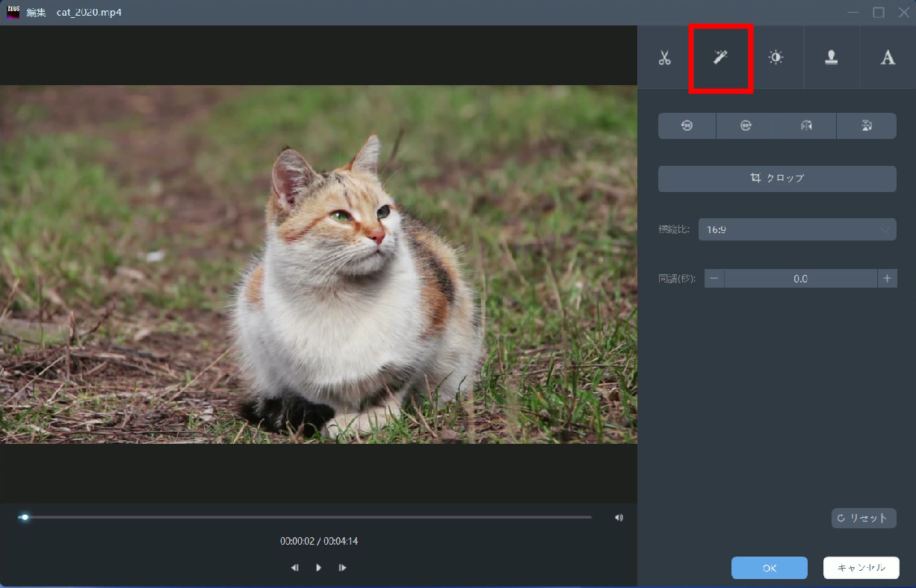916x588 pixels.
Task: Expand the 16:9 aspect ratio dropdown
Action: click(796, 230)
